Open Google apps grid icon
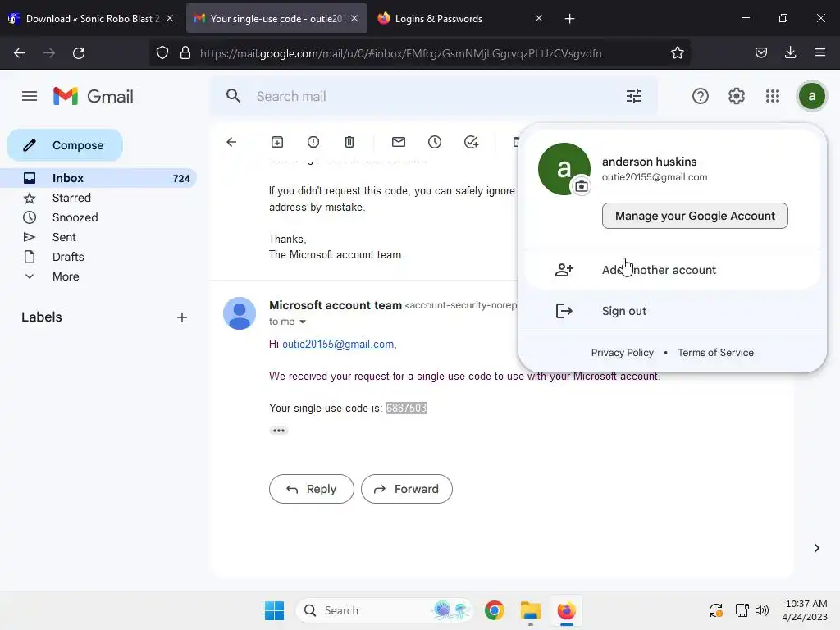840x630 pixels. [x=773, y=97]
